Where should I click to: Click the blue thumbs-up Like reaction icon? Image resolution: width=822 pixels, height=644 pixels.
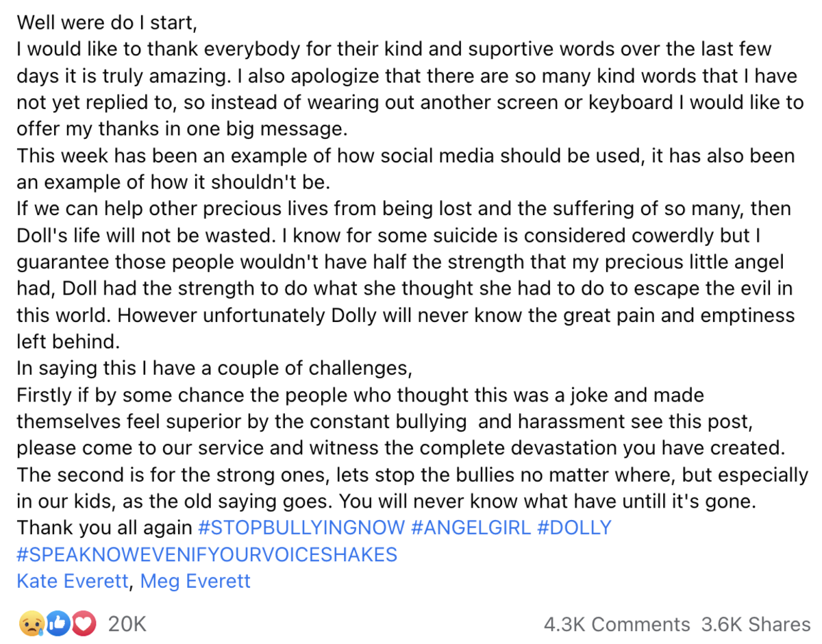[x=59, y=624]
